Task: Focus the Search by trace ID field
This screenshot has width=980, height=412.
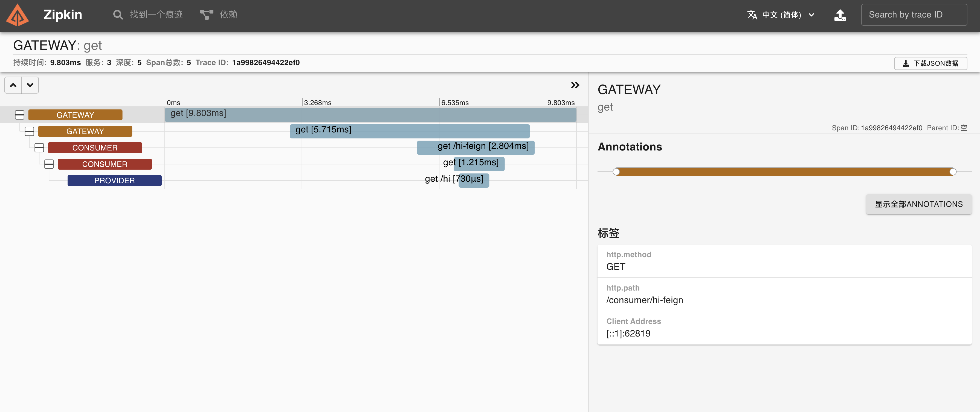Action: point(914,15)
